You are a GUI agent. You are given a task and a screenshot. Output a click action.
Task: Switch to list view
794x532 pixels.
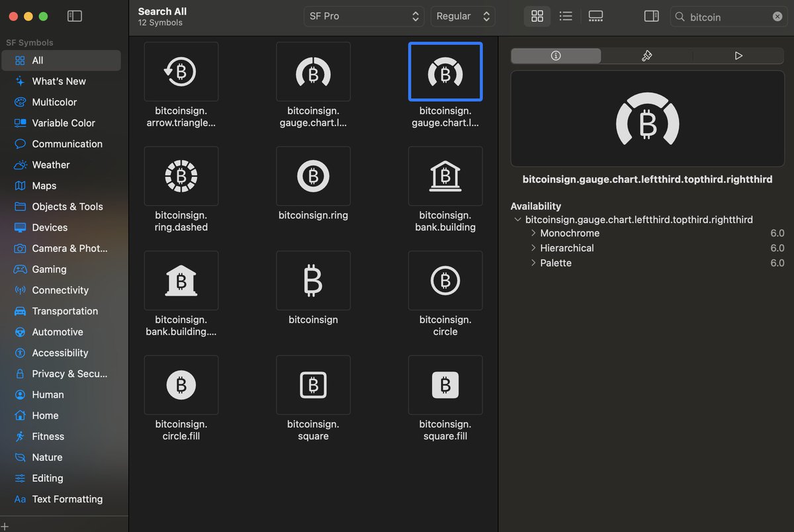tap(566, 17)
